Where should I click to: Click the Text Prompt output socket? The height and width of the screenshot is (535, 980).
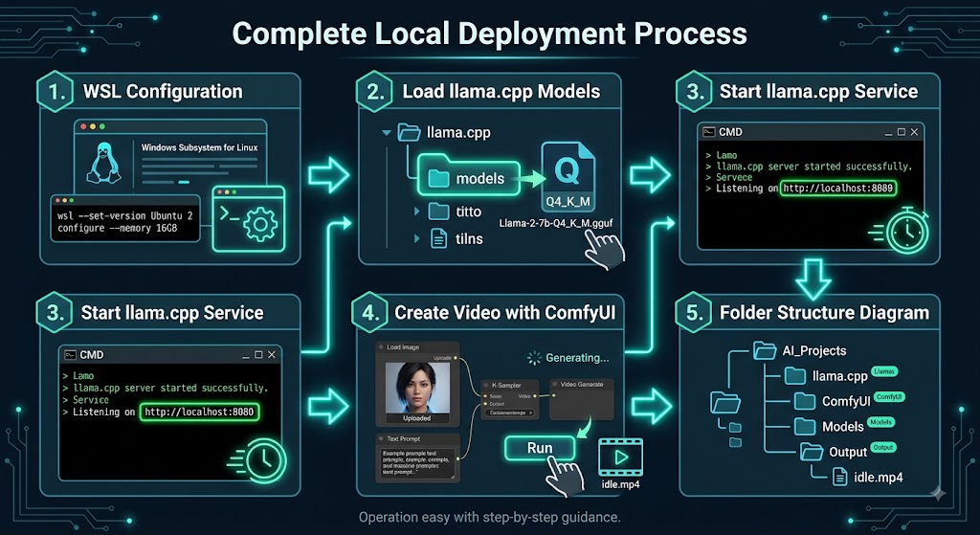(x=457, y=458)
